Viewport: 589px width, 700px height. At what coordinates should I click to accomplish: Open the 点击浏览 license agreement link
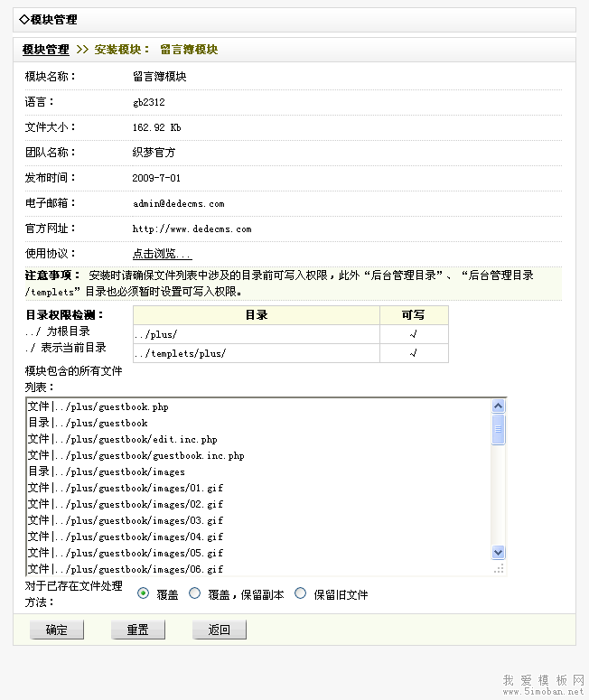(x=162, y=255)
